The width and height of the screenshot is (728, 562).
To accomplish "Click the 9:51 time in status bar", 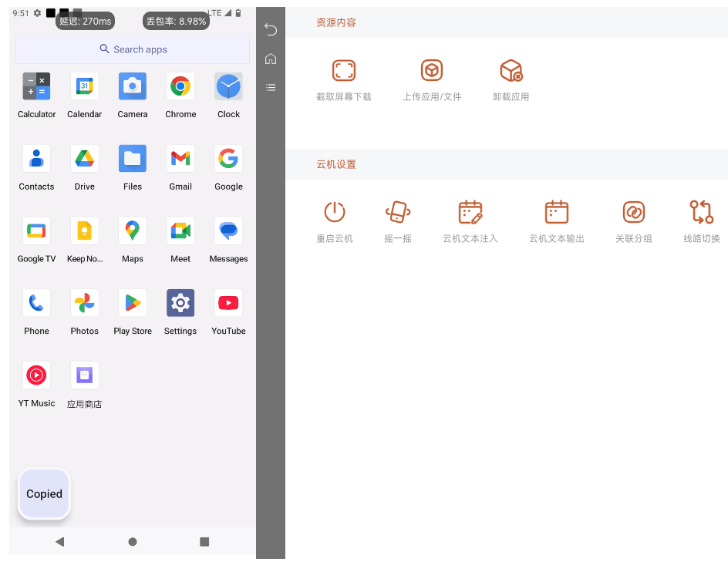I will click(x=20, y=13).
